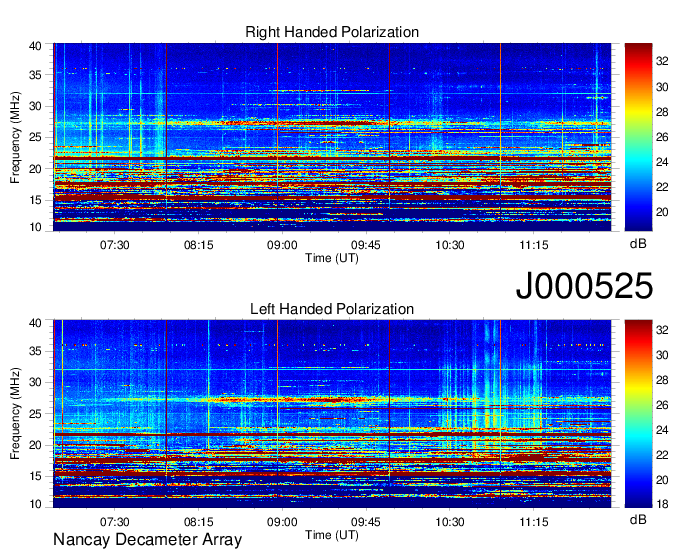Click the 30 dB tick on Left Handed color bar
680x552 pixels.
(x=662, y=355)
